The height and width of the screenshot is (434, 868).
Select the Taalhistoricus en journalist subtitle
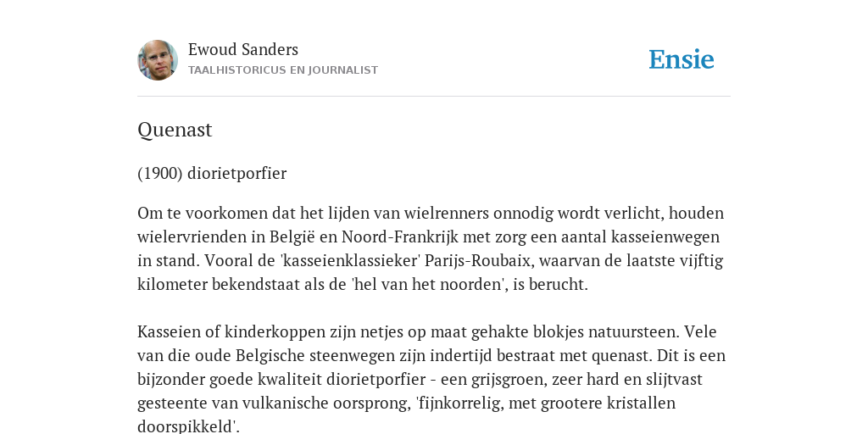coord(283,70)
